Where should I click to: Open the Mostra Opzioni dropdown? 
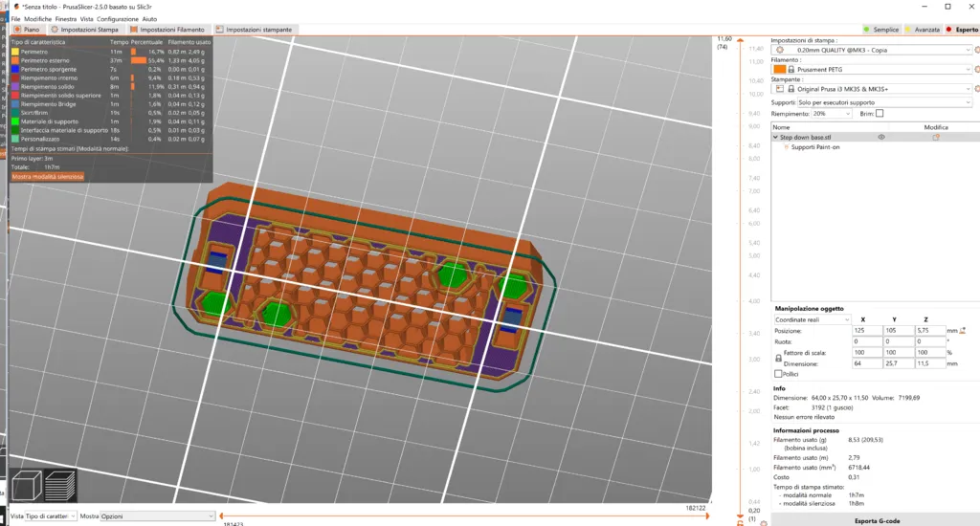click(x=158, y=516)
